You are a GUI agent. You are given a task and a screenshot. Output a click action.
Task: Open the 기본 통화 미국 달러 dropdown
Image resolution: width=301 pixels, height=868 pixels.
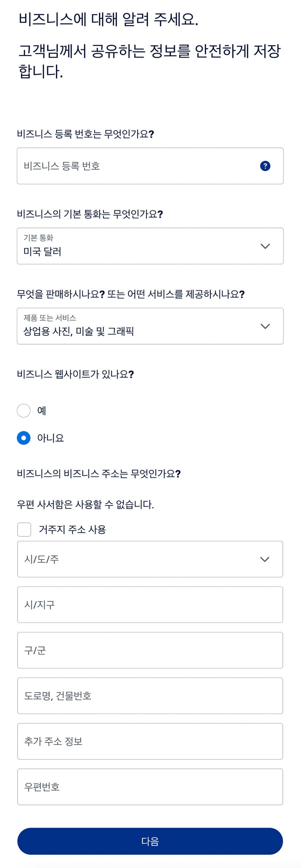pyautogui.click(x=150, y=246)
